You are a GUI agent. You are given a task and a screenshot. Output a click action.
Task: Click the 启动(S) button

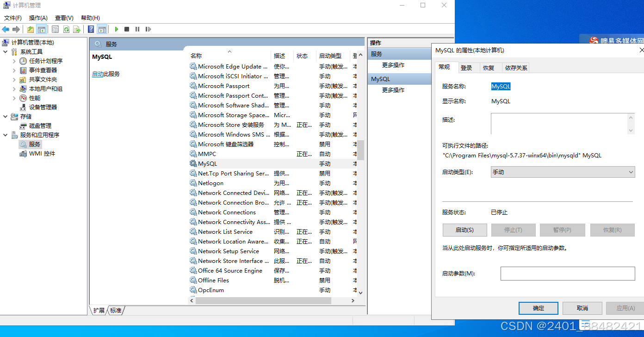(464, 230)
